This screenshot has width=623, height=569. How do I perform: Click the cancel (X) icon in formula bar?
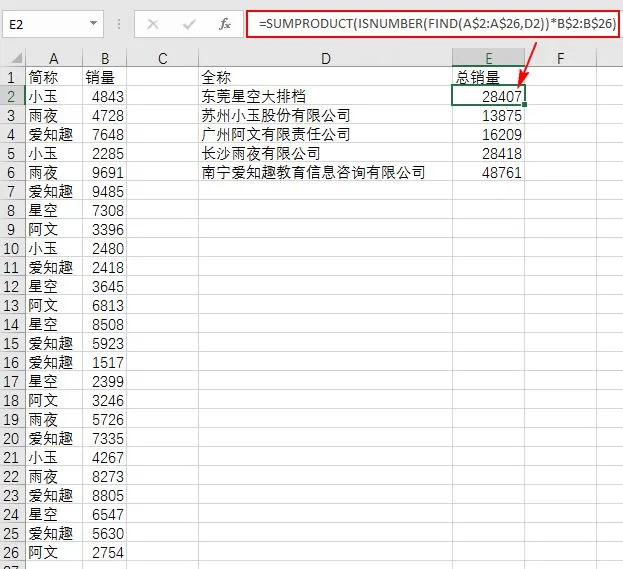(x=153, y=25)
